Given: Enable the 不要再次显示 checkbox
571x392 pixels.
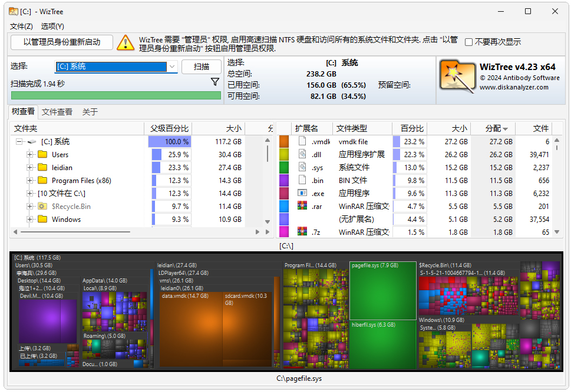Looking at the screenshot, I should [468, 41].
